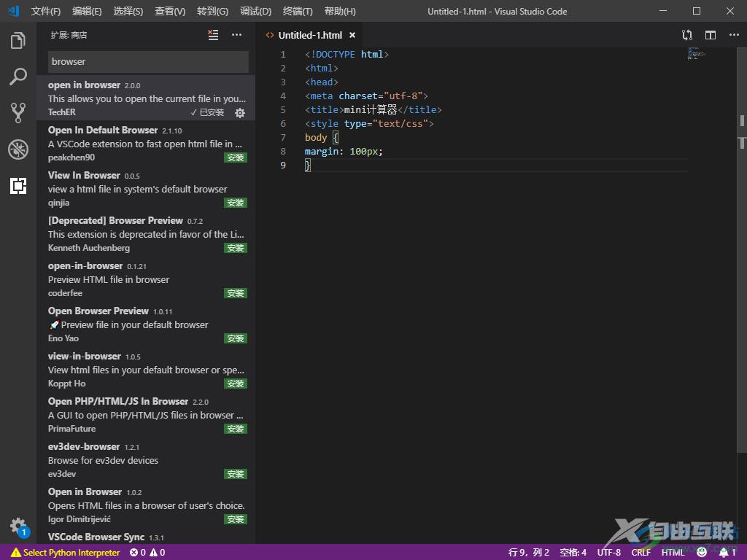
Task: Change end-of-line sequence CRLF
Action: coord(640,553)
